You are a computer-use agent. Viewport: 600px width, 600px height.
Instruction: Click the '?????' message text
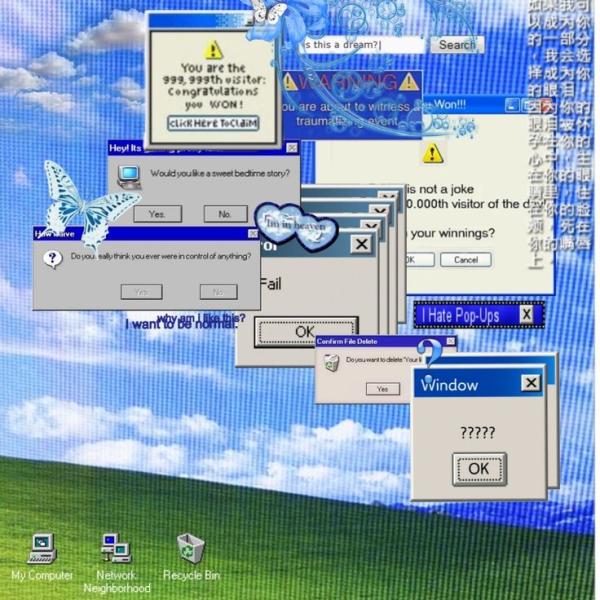[x=478, y=433]
